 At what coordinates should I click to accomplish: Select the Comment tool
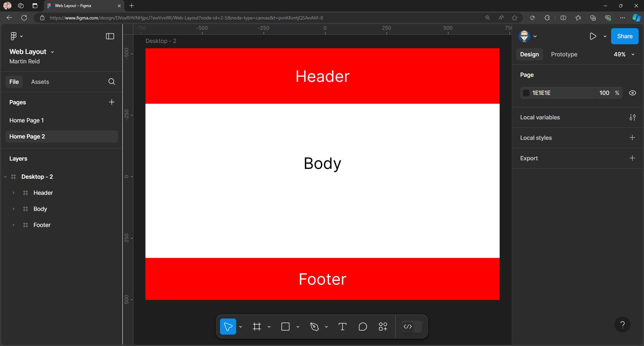coord(363,327)
